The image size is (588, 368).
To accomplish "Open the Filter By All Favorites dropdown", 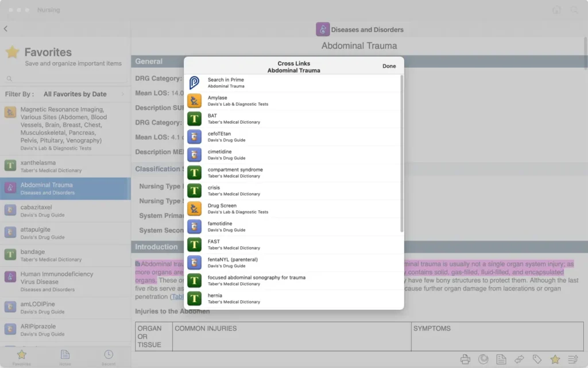I will point(65,94).
